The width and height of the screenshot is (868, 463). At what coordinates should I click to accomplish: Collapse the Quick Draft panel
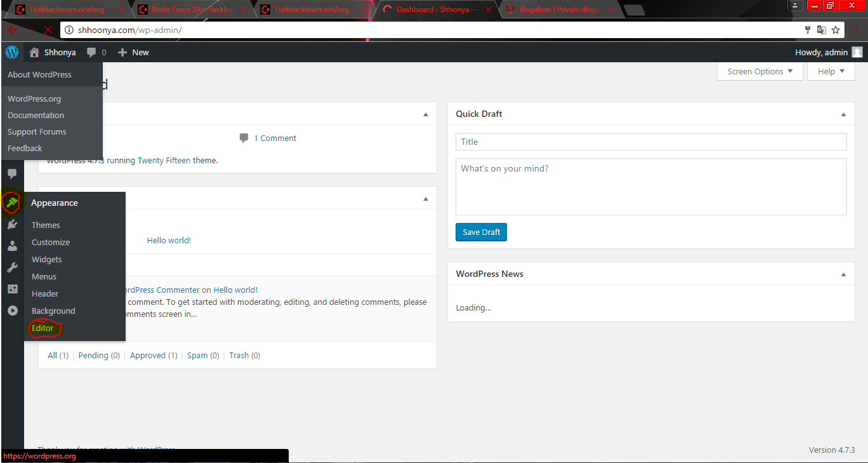coord(843,114)
